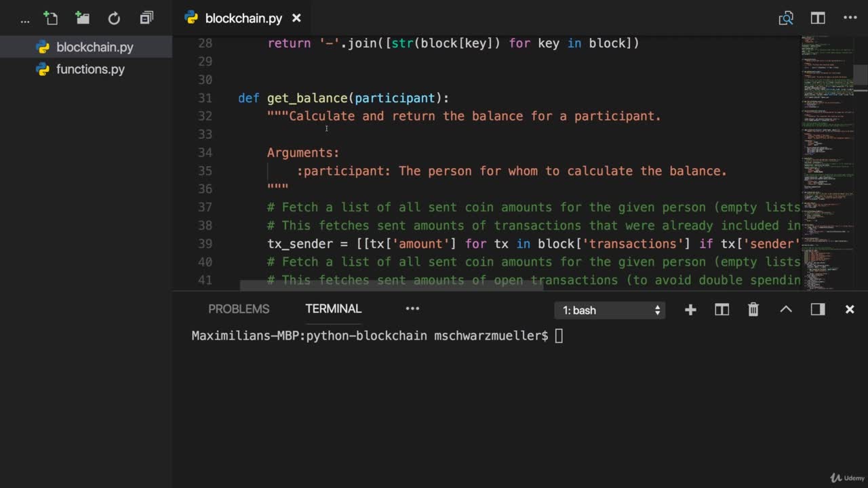Refresh the explorer file list
The image size is (868, 488).
[x=114, y=18]
